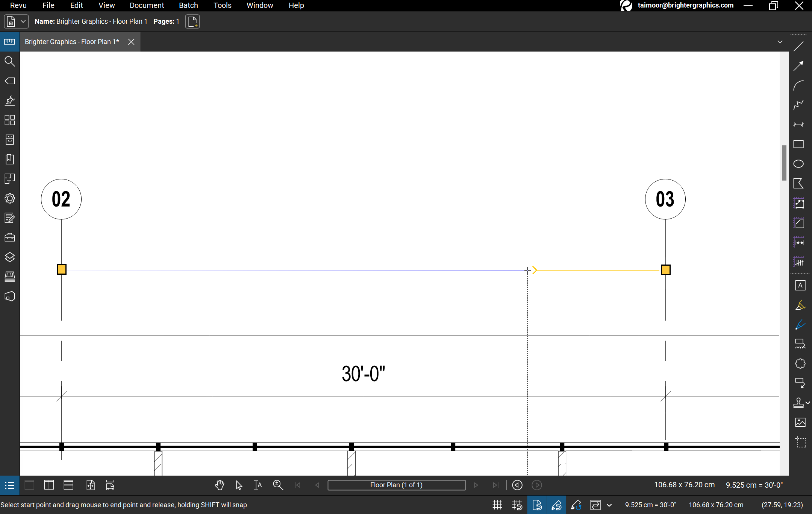Open the View menu
Viewport: 812px width, 514px height.
(106, 5)
